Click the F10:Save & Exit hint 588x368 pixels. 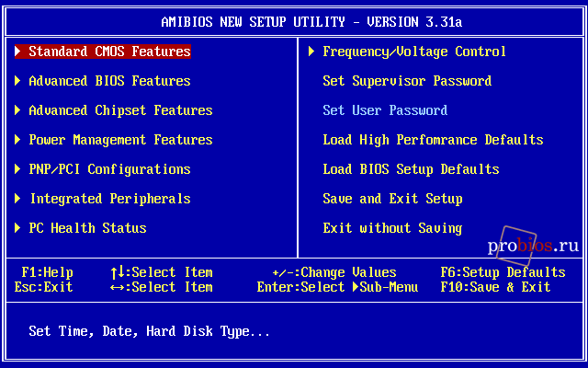(x=495, y=287)
